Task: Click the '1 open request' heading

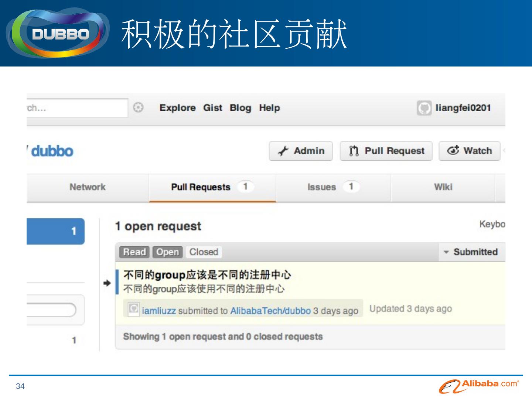Action: coord(158,226)
